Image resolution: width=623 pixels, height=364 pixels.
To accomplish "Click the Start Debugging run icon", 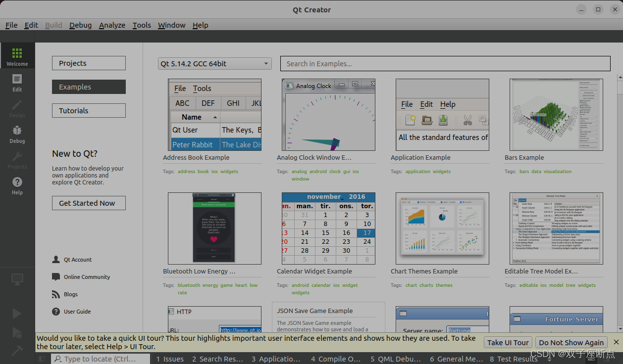I will [17, 332].
